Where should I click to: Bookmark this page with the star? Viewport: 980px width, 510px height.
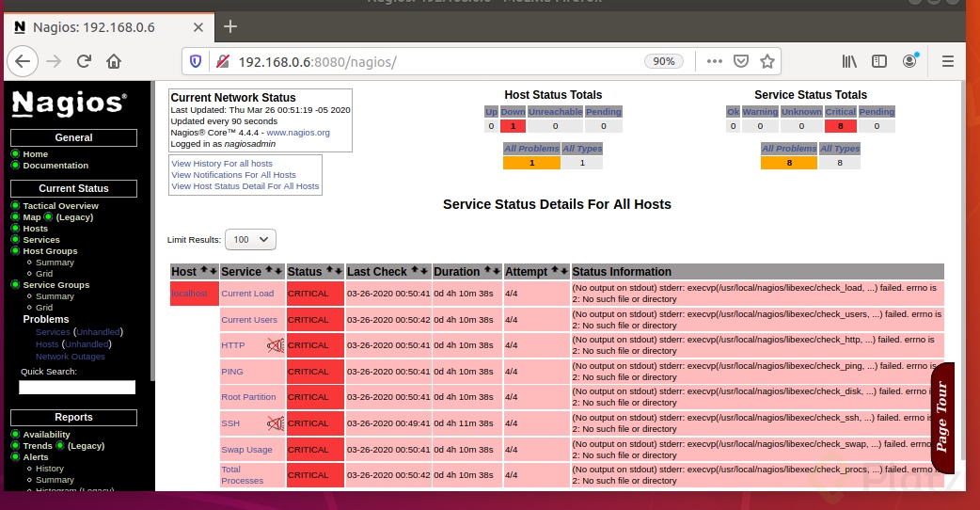[767, 61]
